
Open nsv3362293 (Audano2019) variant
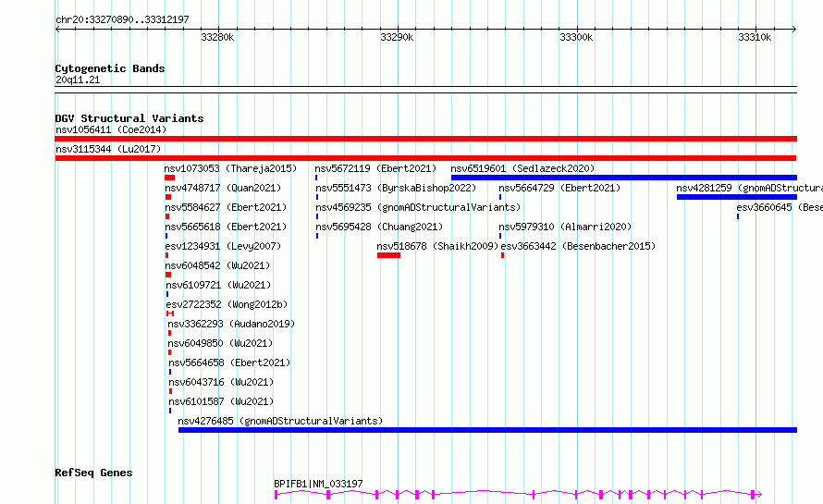click(x=231, y=324)
